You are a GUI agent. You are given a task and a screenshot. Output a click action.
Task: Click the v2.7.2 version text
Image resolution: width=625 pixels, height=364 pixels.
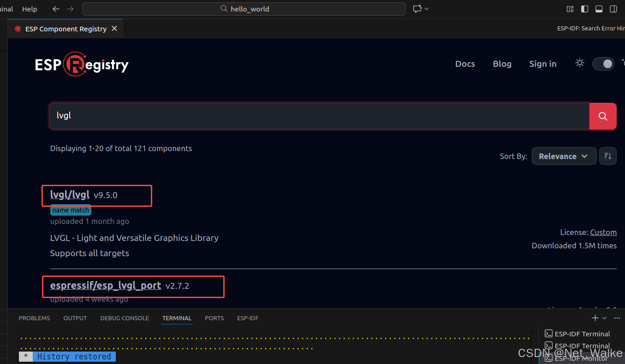click(177, 286)
